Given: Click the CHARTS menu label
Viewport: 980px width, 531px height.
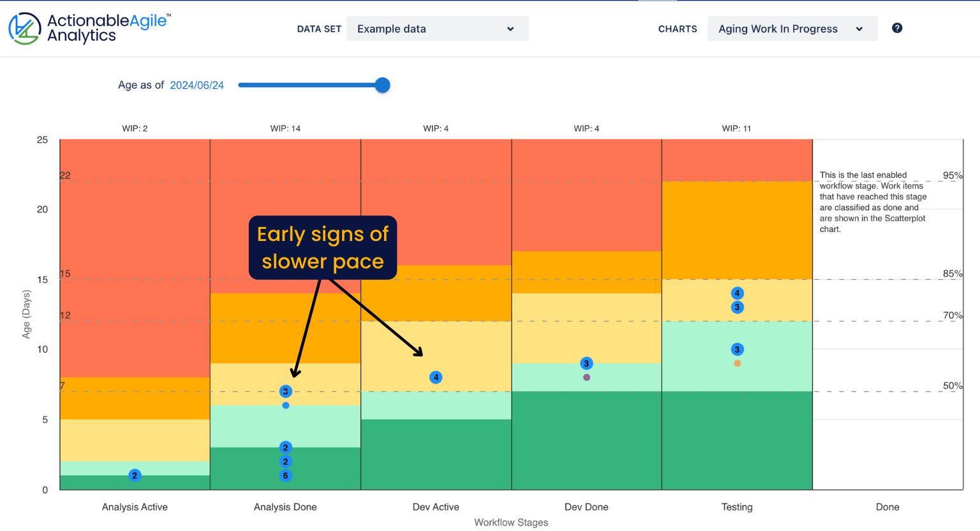Looking at the screenshot, I should 678,29.
